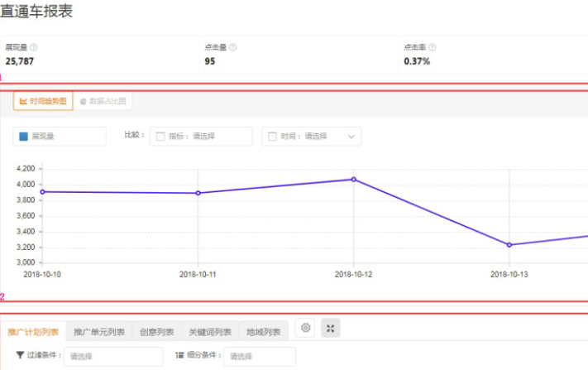The height and width of the screenshot is (370, 588).
Task: Click the fullscreen expand icon
Action: (330, 329)
